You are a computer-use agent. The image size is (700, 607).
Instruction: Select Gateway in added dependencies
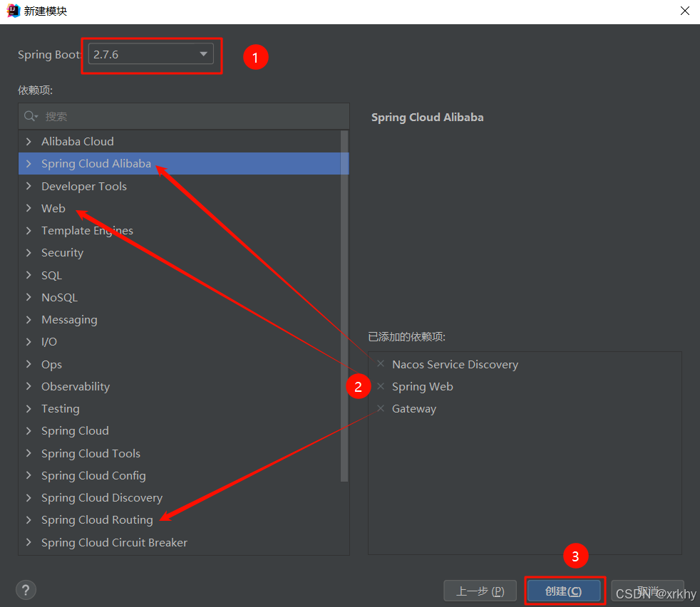(x=414, y=409)
